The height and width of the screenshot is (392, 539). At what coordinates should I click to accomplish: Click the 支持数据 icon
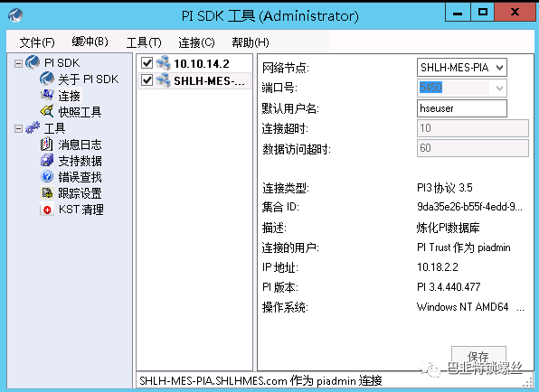point(46,160)
